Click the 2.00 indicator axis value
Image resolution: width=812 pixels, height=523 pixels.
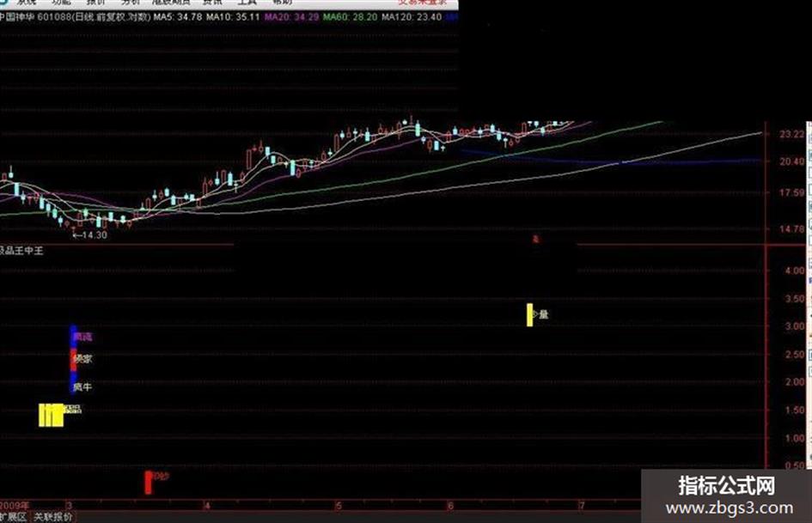(x=795, y=382)
